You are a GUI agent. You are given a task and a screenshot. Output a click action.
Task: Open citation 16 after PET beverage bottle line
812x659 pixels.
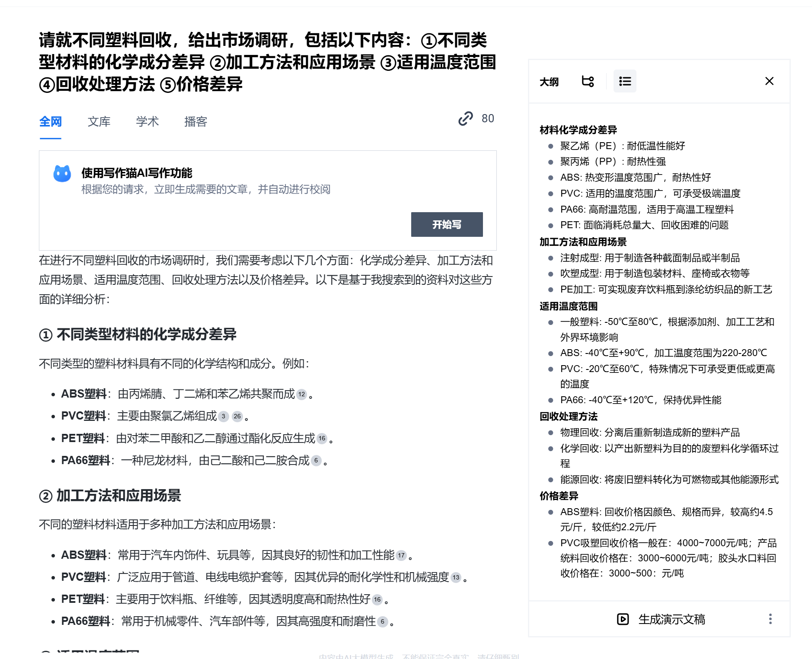coord(377,599)
